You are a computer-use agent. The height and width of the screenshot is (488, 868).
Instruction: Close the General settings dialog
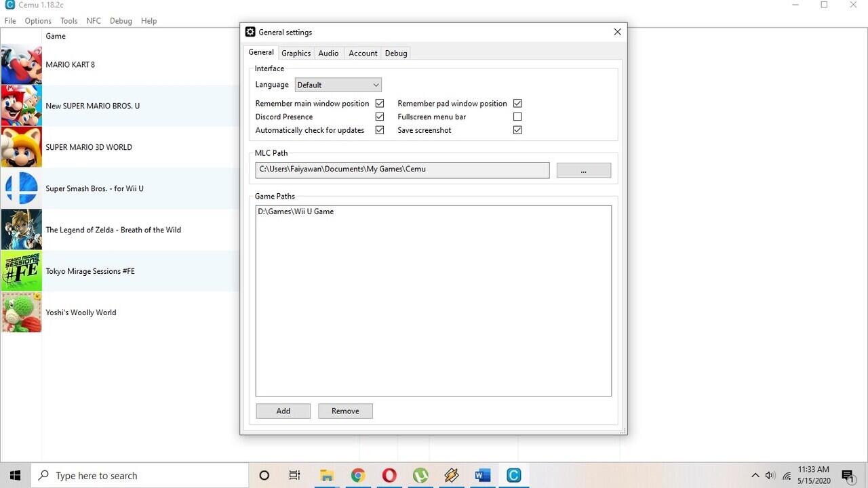point(617,32)
